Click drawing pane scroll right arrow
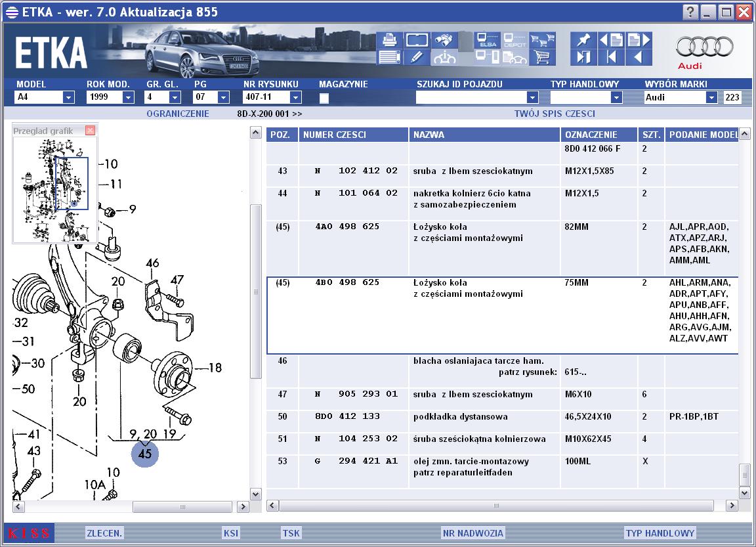This screenshot has width=756, height=547. click(243, 506)
